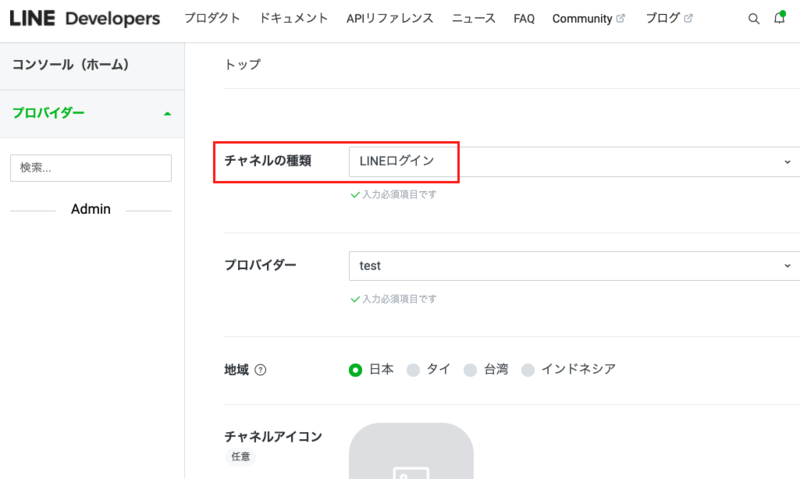This screenshot has height=479, width=800.
Task: Select the Admin label in sidebar
Action: tap(91, 209)
